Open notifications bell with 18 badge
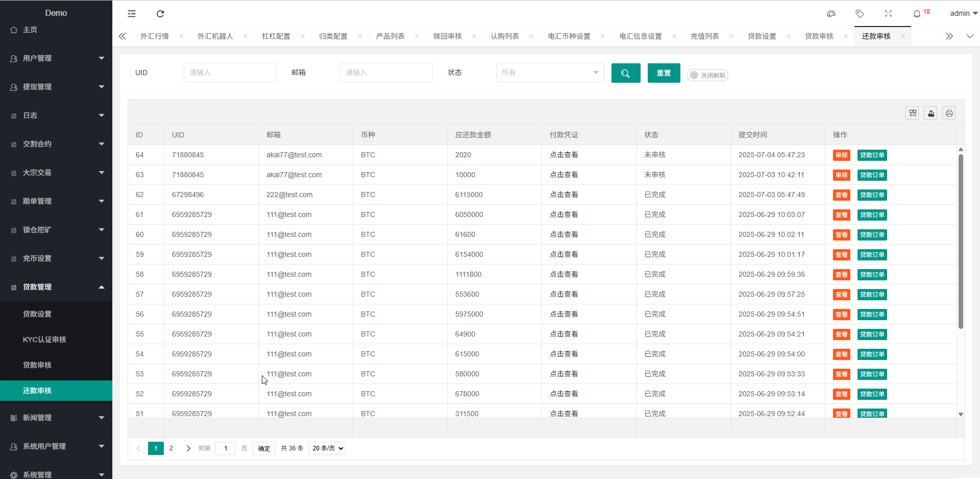The image size is (980, 479). coord(917,14)
